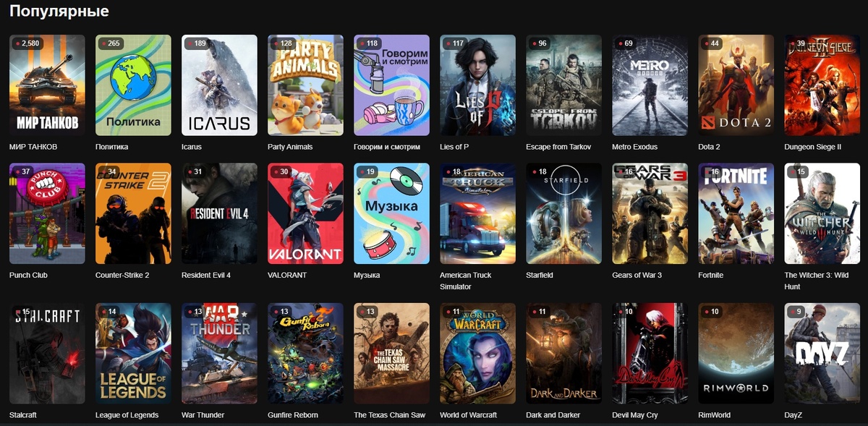Select the RimWorld cover image
Viewport: 868px width, 426px height.
736,353
